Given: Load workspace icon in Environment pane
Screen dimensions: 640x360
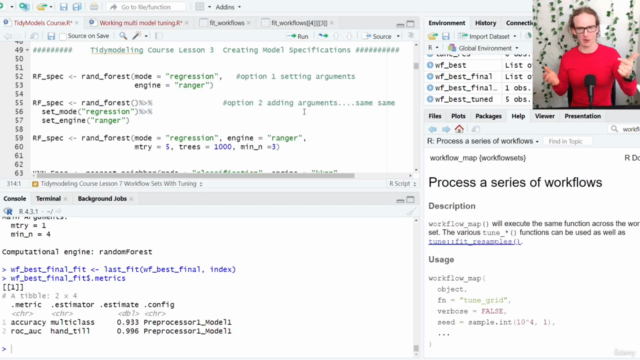Looking at the screenshot, I should click(433, 36).
